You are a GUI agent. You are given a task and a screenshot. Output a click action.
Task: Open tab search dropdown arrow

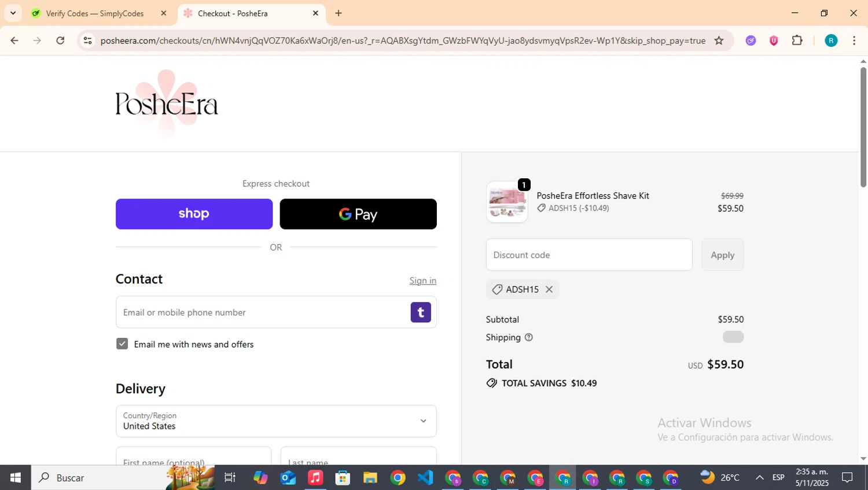click(13, 13)
